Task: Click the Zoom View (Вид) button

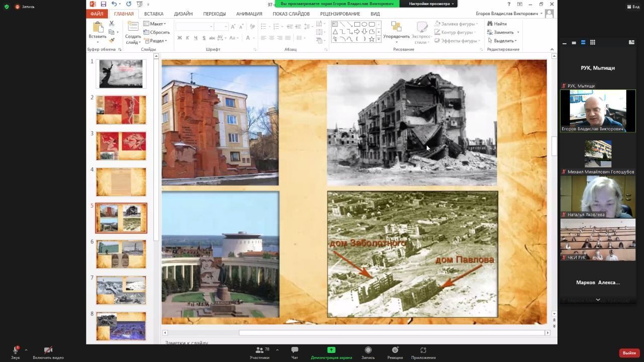Action: (633, 7)
